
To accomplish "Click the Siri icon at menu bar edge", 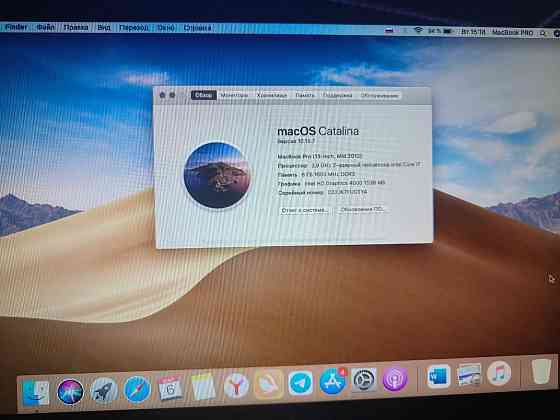I will pyautogui.click(x=557, y=33).
